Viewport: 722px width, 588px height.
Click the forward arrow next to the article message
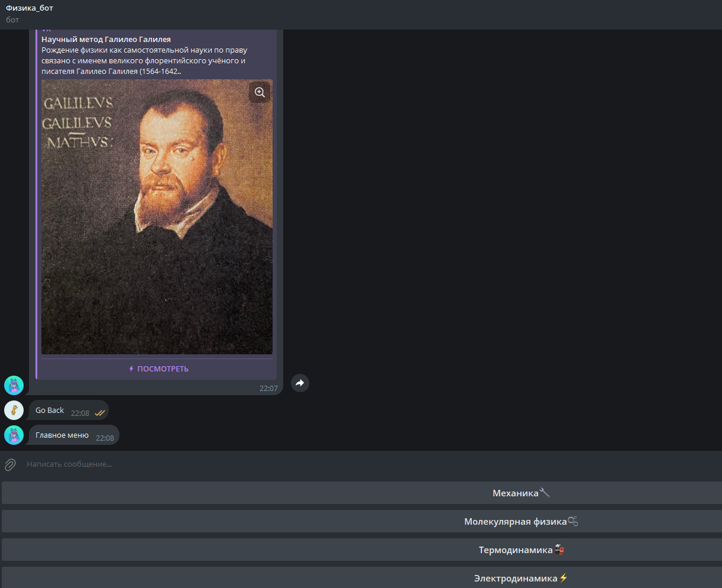[300, 383]
